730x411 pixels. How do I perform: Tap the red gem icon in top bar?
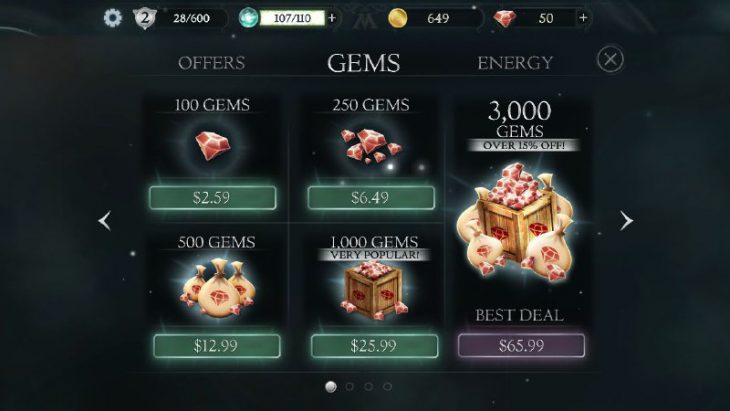click(505, 18)
